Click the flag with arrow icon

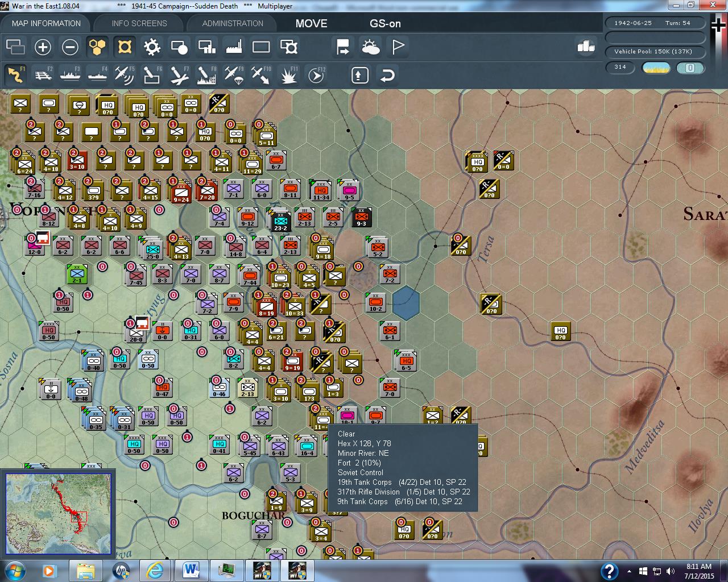(343, 47)
